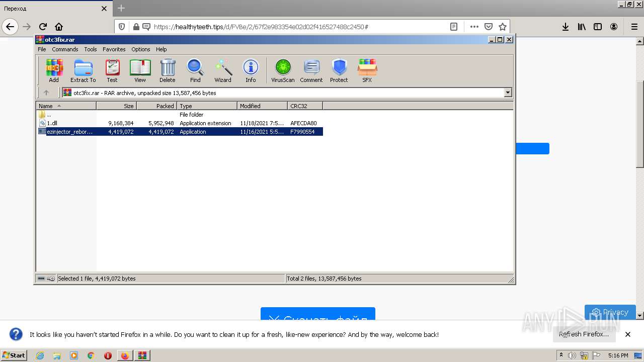Sort by the Packed column header
The image size is (644, 362).
click(x=156, y=106)
